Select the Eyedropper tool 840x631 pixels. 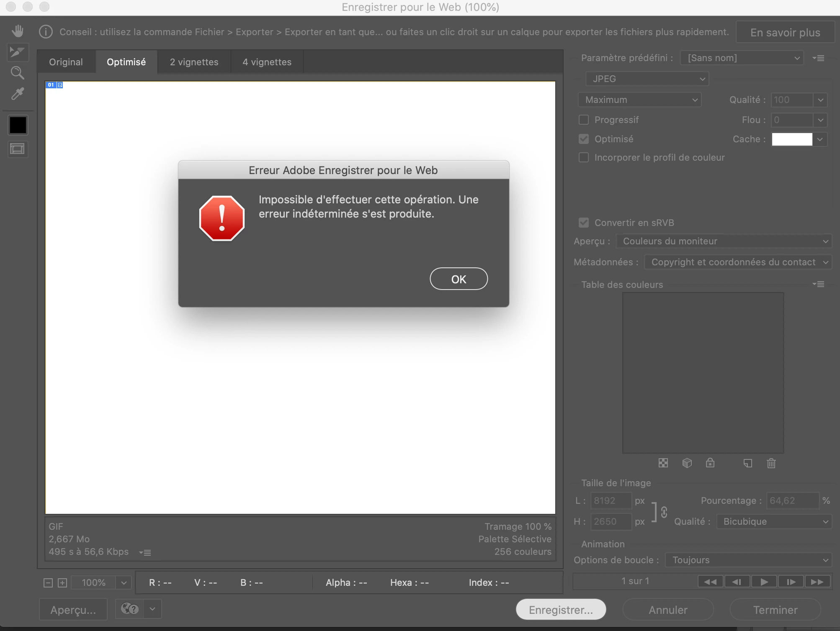coord(18,94)
